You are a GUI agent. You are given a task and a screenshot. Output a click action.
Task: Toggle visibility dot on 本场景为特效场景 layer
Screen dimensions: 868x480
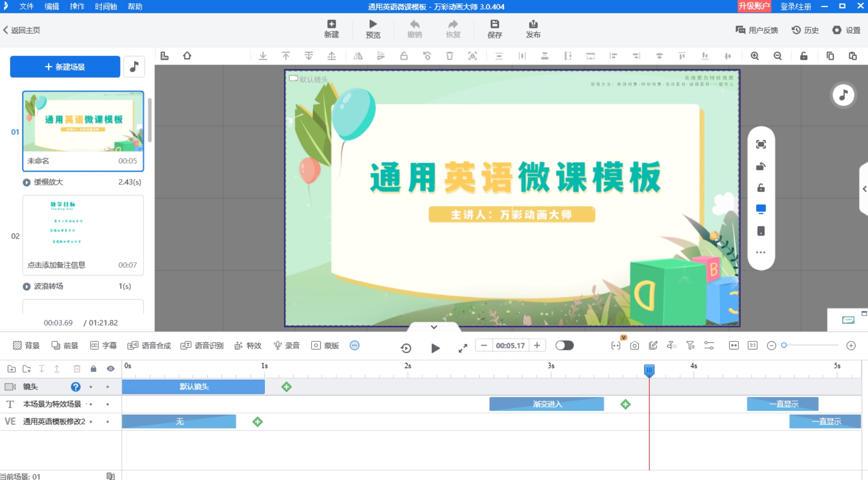(x=107, y=404)
